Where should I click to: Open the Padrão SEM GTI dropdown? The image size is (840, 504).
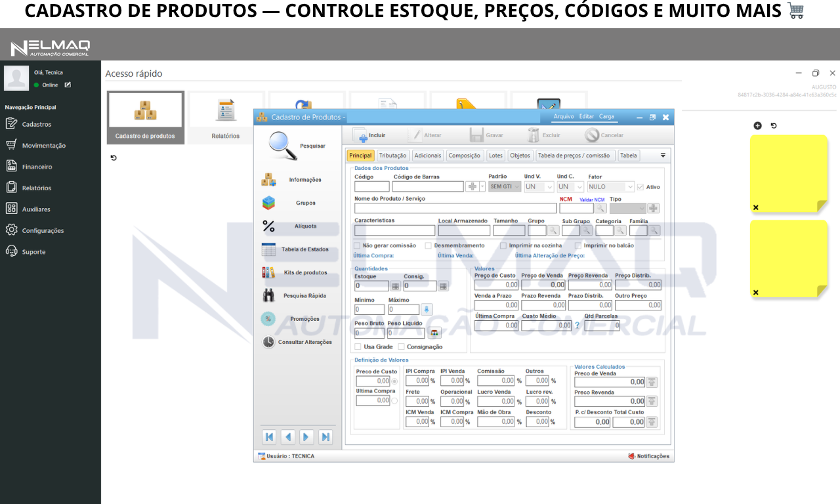[x=505, y=187]
